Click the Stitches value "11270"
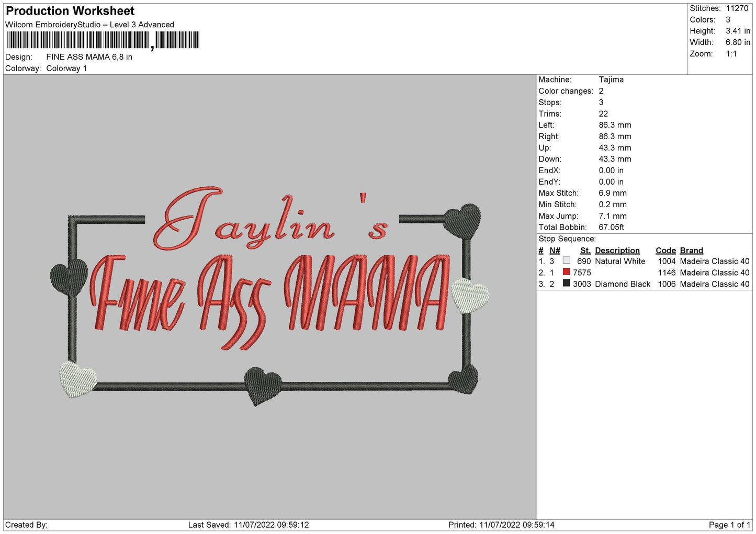Image resolution: width=756 pixels, height=534 pixels. tap(737, 8)
